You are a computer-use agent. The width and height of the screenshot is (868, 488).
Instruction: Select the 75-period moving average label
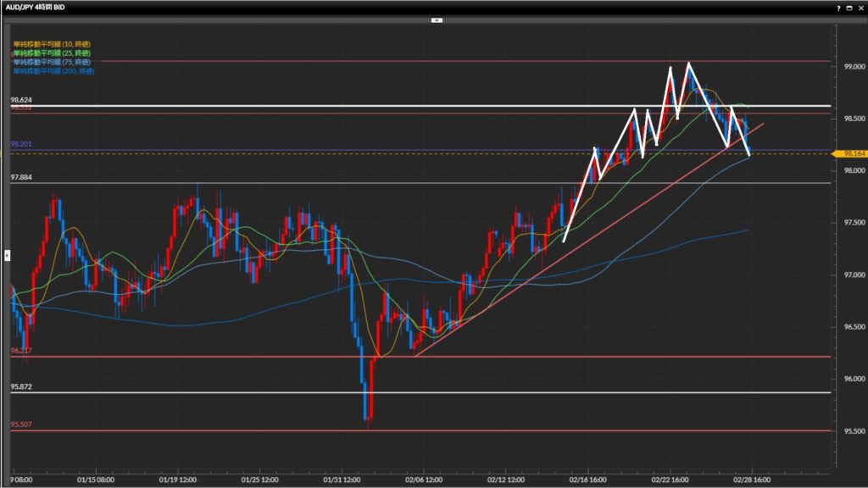[x=53, y=63]
